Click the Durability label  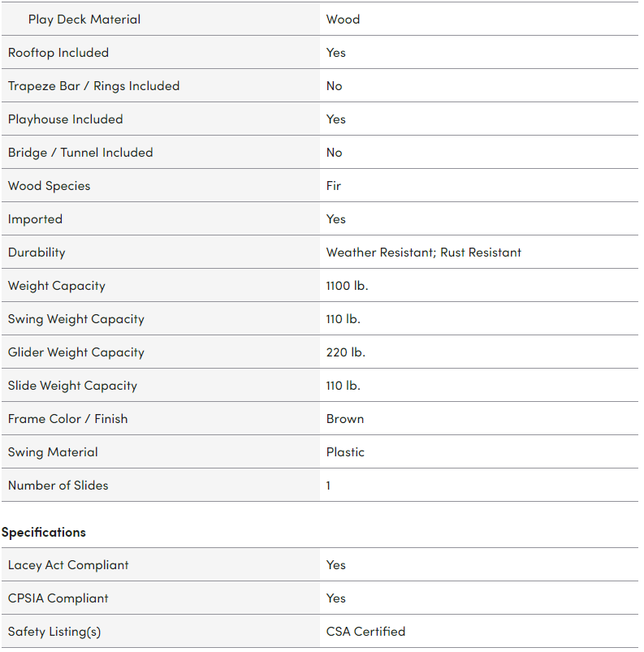click(x=37, y=253)
